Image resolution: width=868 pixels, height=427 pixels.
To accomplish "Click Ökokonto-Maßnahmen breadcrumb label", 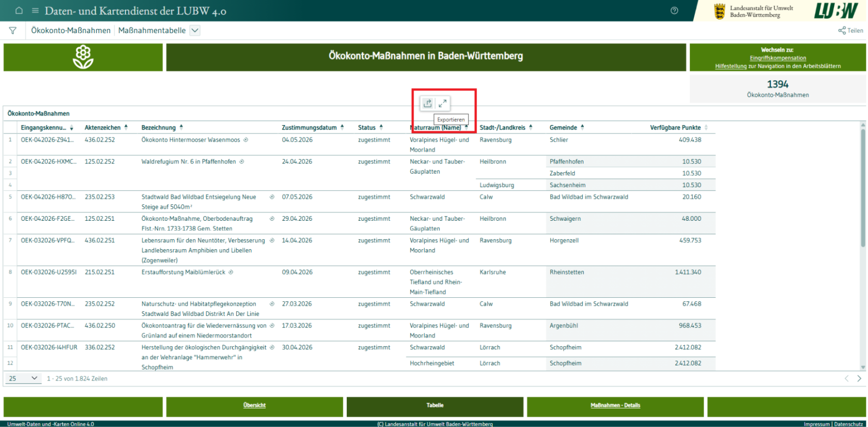I will coord(71,30).
